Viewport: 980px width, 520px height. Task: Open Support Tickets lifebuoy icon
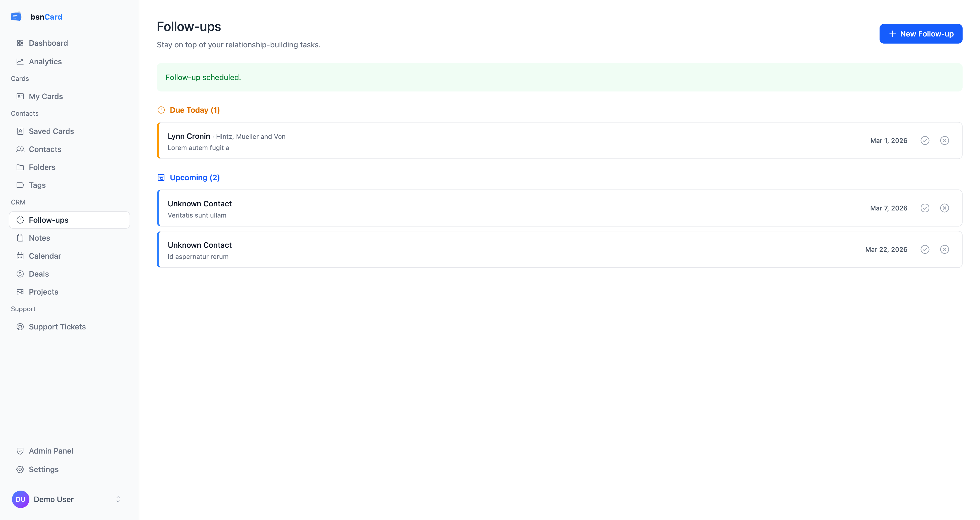[20, 327]
